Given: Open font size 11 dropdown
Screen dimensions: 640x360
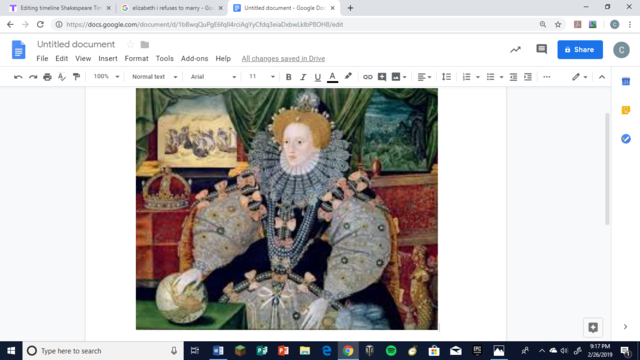Looking at the screenshot, I should click(x=262, y=77).
